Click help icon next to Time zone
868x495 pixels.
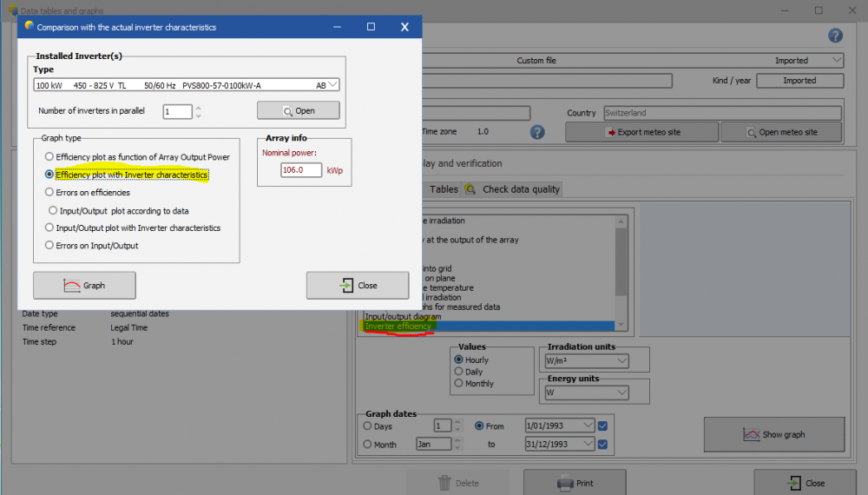pos(537,132)
